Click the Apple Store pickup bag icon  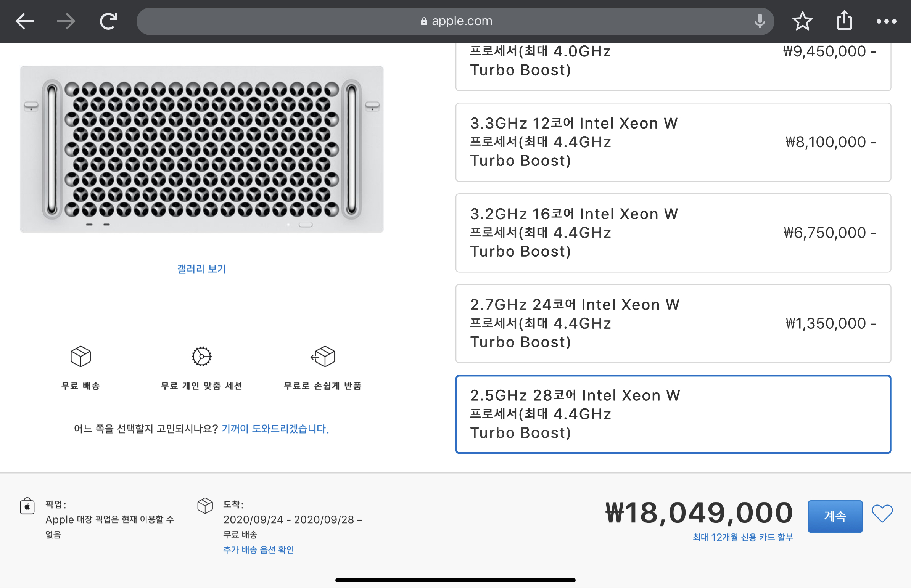click(27, 506)
